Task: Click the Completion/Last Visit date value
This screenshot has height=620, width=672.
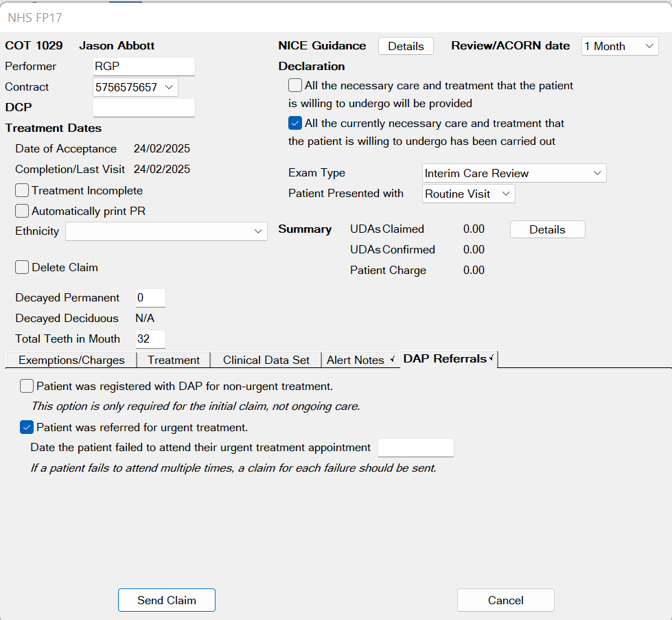Action: coord(162,169)
